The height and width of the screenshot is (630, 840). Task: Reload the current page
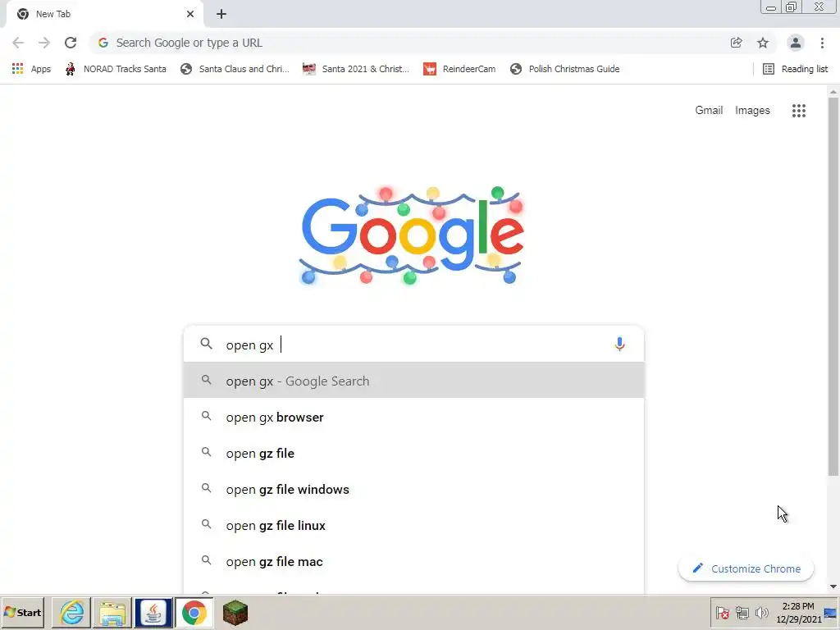pyautogui.click(x=71, y=43)
